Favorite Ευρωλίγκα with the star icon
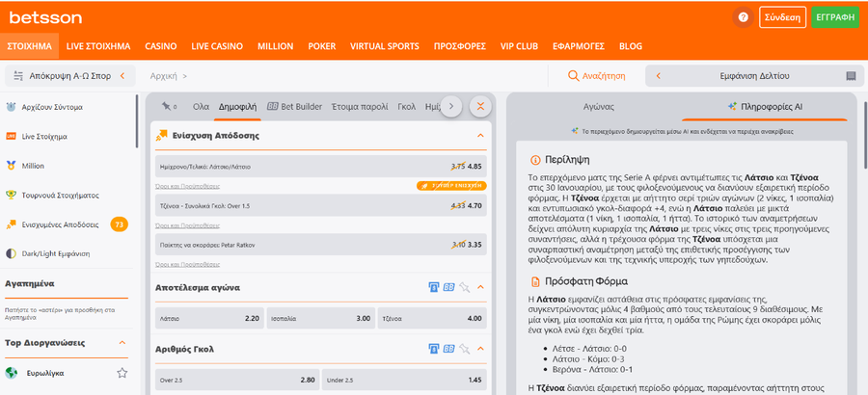The width and height of the screenshot is (868, 395). [x=122, y=373]
